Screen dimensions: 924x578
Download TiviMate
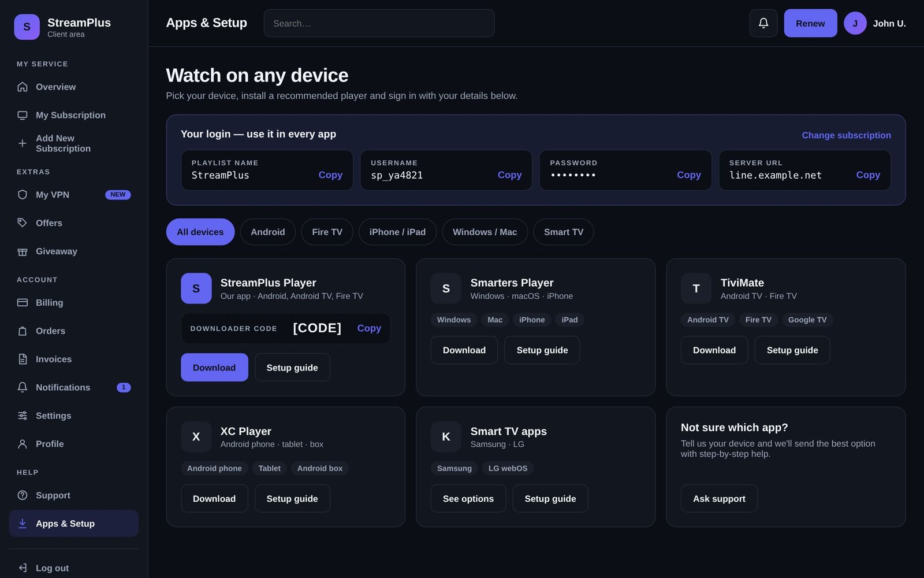[714, 350]
